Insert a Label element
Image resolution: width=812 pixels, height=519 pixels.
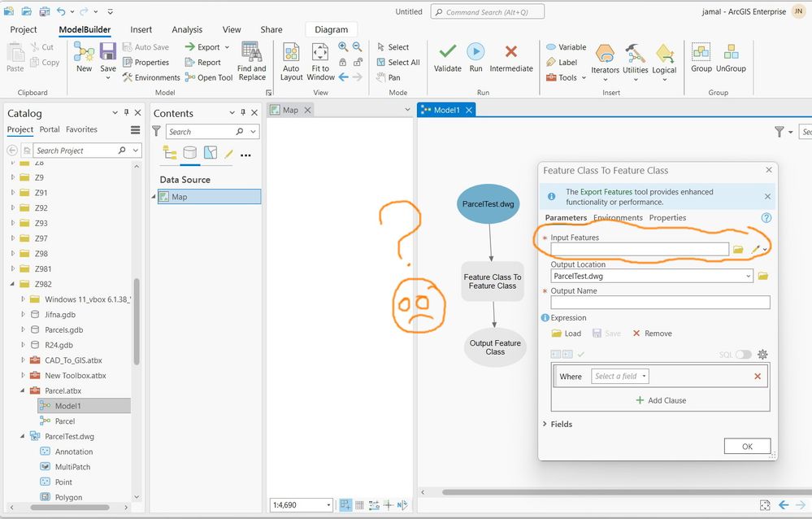tap(562, 62)
